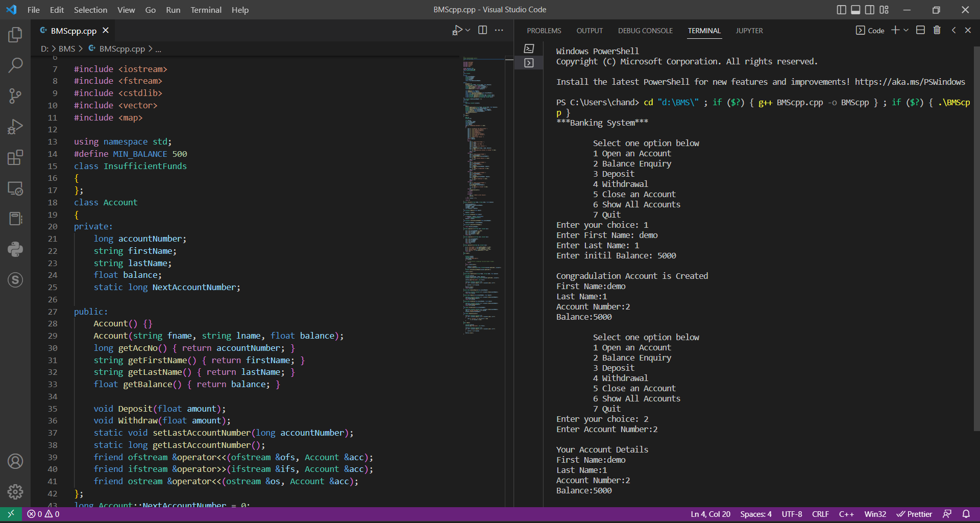This screenshot has width=980, height=523.
Task: Expand the new terminal launch profile dropdown
Action: (x=906, y=30)
